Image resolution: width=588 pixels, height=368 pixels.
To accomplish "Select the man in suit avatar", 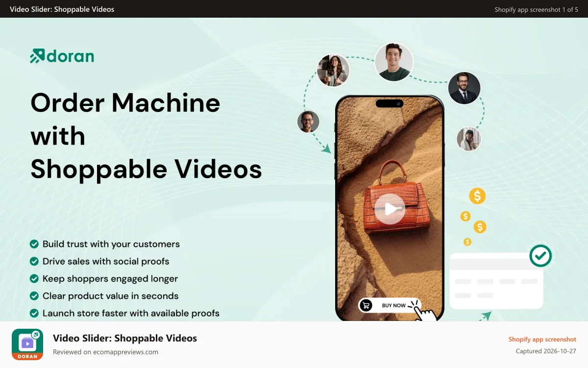I will [464, 88].
